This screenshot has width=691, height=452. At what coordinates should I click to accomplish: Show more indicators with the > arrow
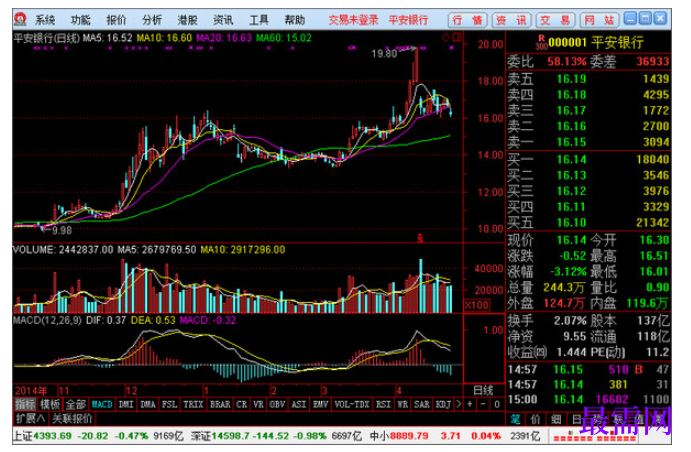(458, 404)
